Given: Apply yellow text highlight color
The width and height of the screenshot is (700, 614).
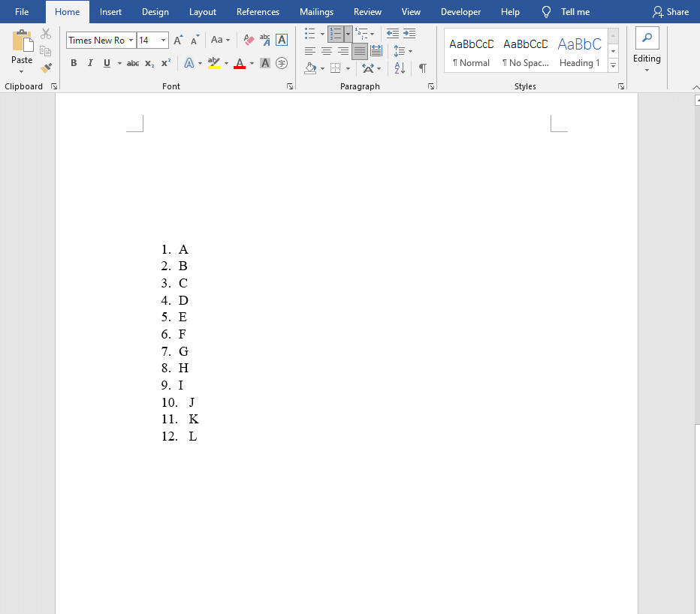Looking at the screenshot, I should tap(214, 63).
